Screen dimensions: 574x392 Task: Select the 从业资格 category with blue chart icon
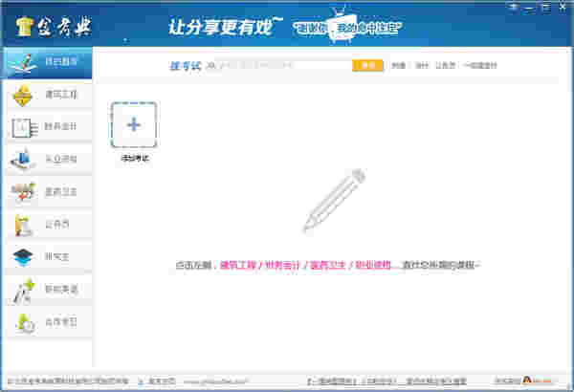pyautogui.click(x=49, y=160)
